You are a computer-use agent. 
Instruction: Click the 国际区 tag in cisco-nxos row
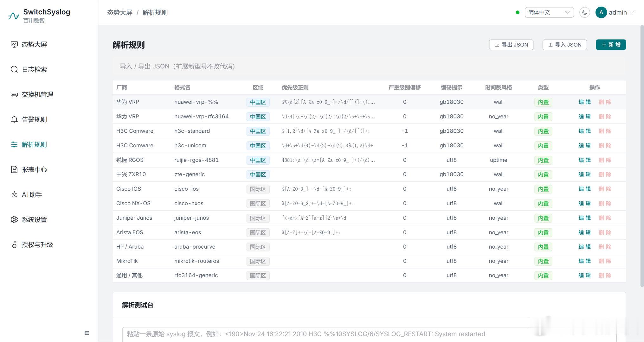pos(258,204)
